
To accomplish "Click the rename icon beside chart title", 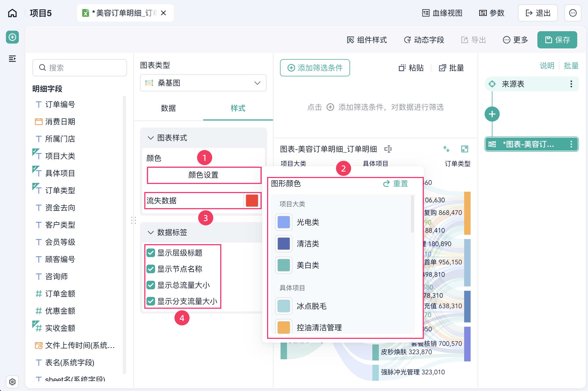I will pos(388,149).
